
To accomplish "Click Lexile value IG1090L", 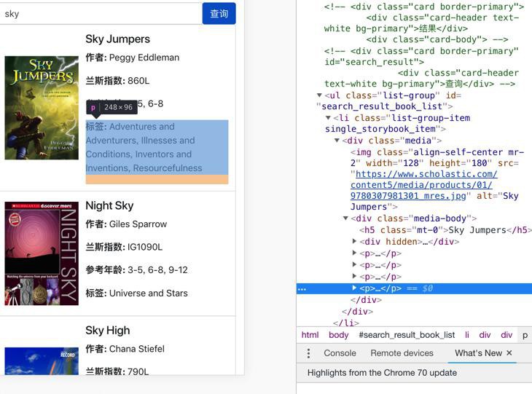I will tap(145, 247).
